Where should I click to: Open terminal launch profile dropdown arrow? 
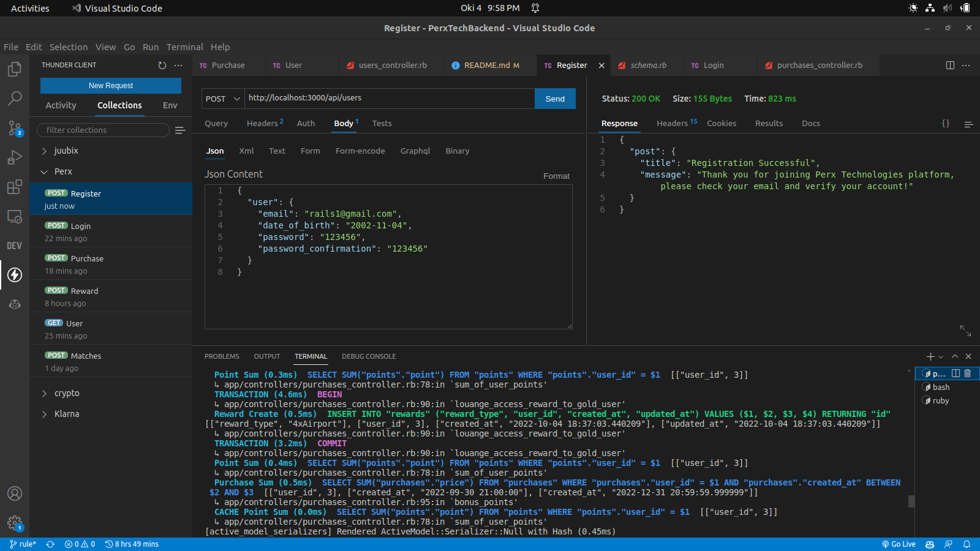pyautogui.click(x=941, y=357)
